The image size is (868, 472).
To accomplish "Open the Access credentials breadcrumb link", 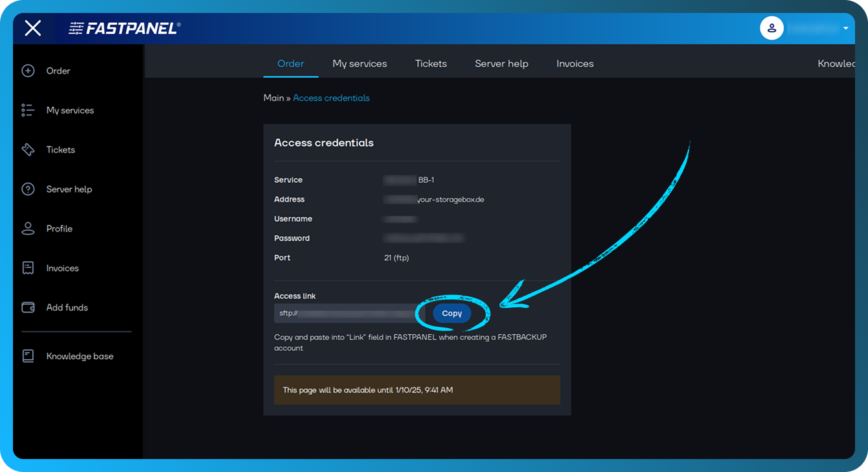I will pos(331,97).
